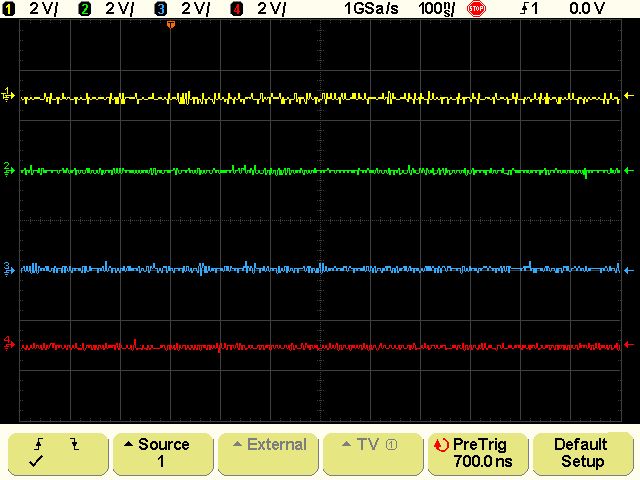Viewport: 640px width, 480px height.
Task: Click channel 1 ground level marker on left
Action: [x=8, y=95]
